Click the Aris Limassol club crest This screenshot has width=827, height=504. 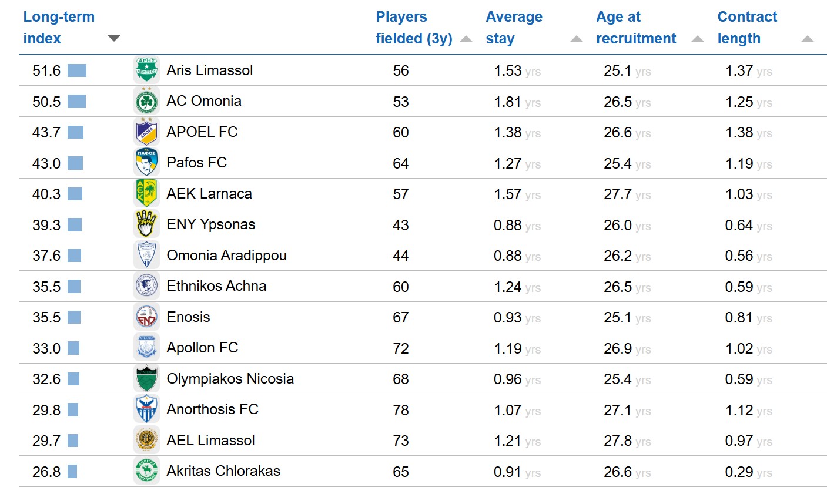tap(146, 70)
